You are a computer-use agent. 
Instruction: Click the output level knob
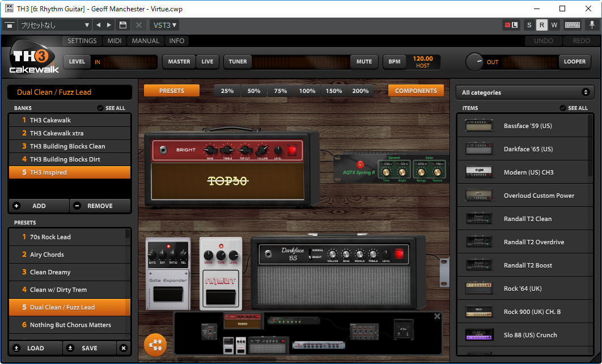tap(474, 62)
